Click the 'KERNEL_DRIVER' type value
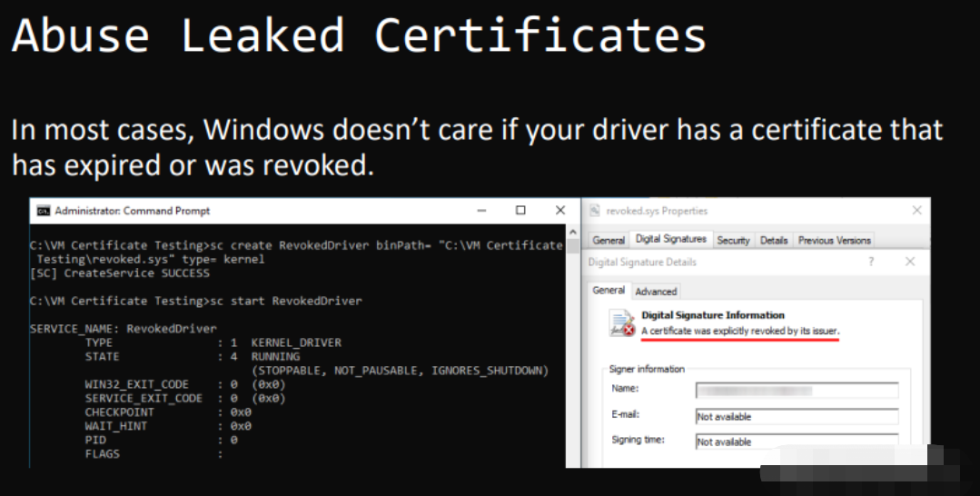This screenshot has height=496, width=980. [296, 342]
